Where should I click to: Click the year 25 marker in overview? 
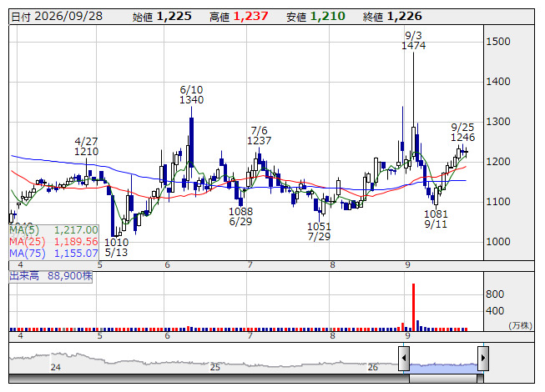pos(214,367)
